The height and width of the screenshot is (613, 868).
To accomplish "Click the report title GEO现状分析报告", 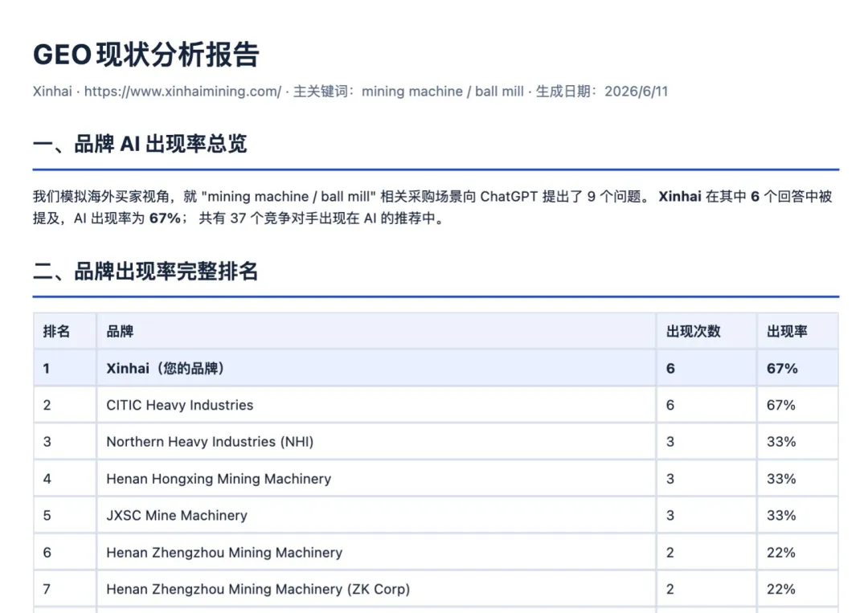I will point(146,55).
